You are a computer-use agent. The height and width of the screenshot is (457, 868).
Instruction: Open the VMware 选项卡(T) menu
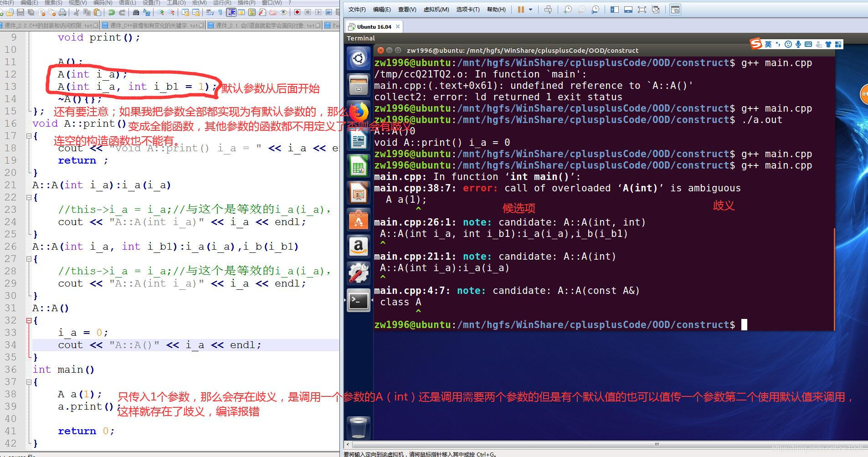(x=468, y=9)
